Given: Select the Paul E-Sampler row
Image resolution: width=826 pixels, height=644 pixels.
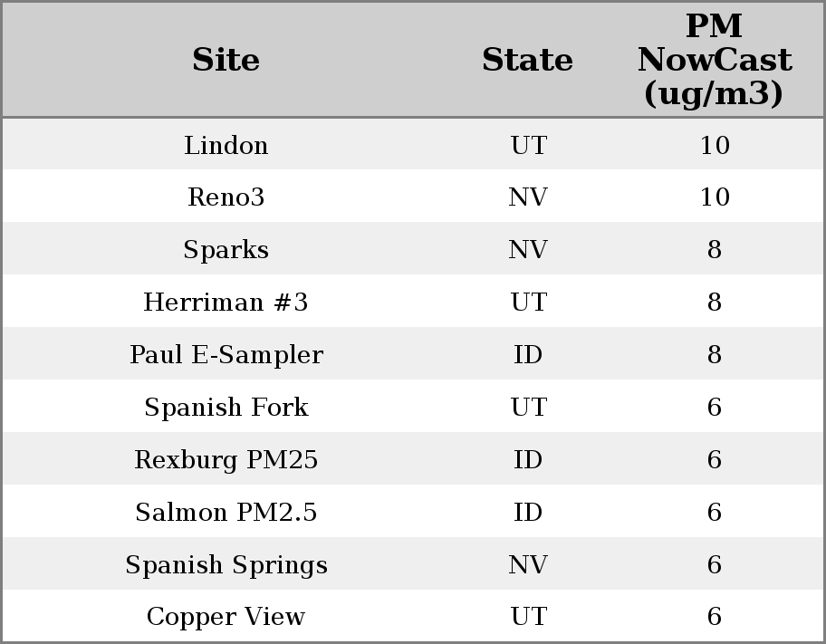Looking at the screenshot, I should coord(226,354).
